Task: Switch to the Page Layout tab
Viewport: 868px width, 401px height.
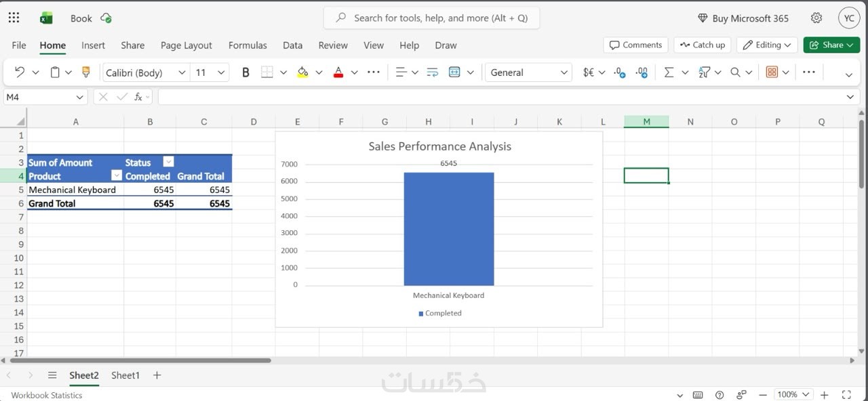Action: tap(186, 45)
